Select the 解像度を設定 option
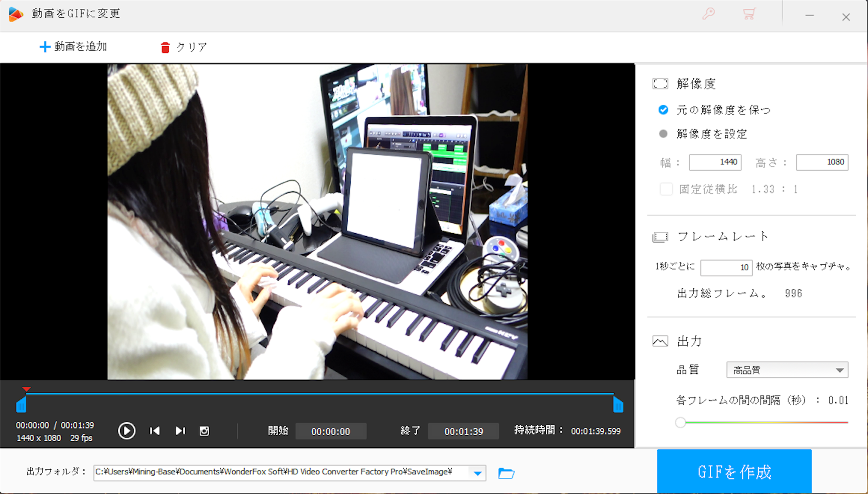This screenshot has width=868, height=494. (663, 134)
